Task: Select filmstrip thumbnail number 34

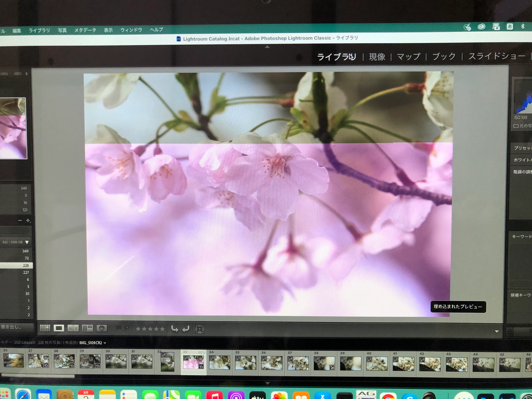Action: pyautogui.click(x=219, y=362)
